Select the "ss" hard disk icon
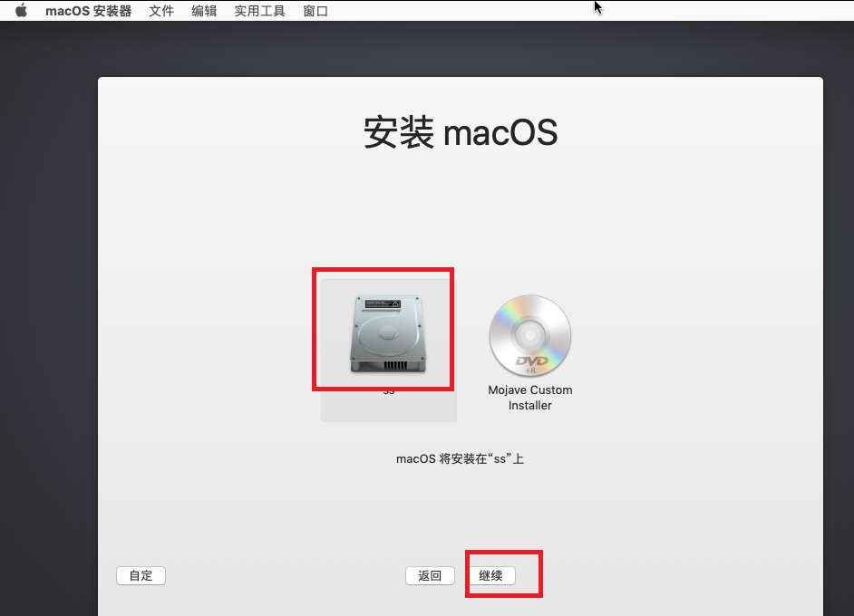Image resolution: width=854 pixels, height=616 pixels. (388, 334)
